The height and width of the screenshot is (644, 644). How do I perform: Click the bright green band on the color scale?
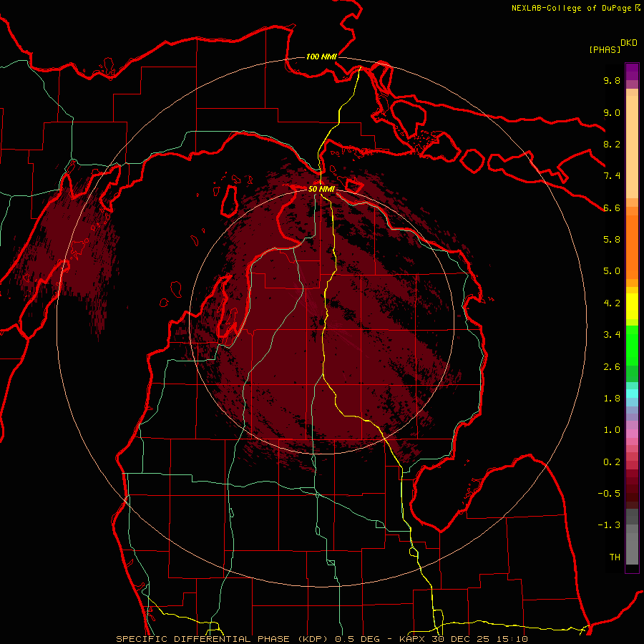tap(632, 346)
